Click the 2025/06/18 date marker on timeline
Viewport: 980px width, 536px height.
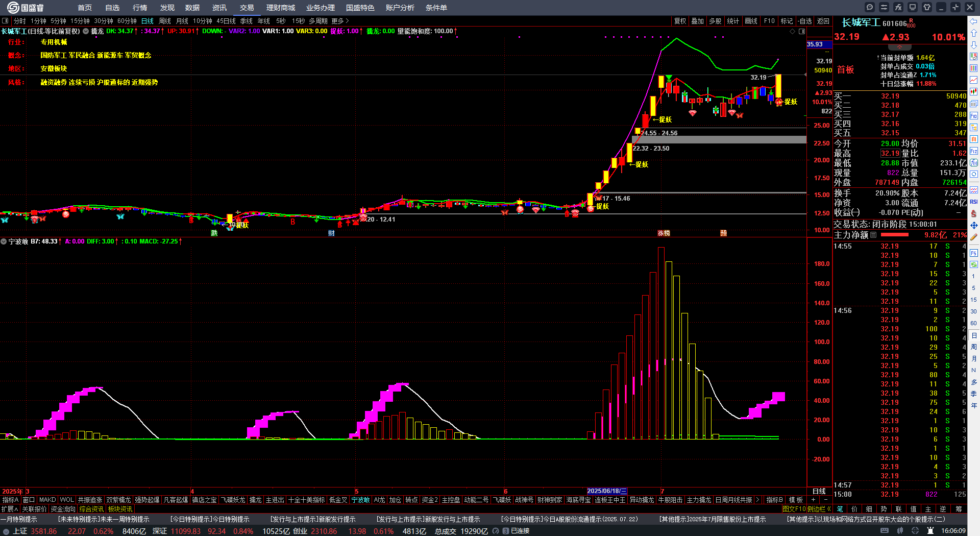click(607, 491)
